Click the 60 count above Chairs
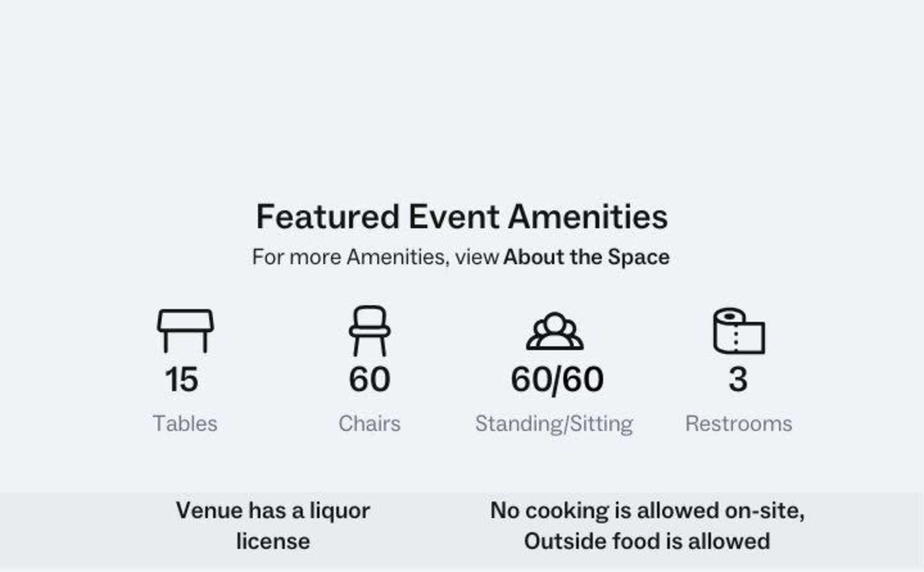The height and width of the screenshot is (572, 924). [369, 379]
